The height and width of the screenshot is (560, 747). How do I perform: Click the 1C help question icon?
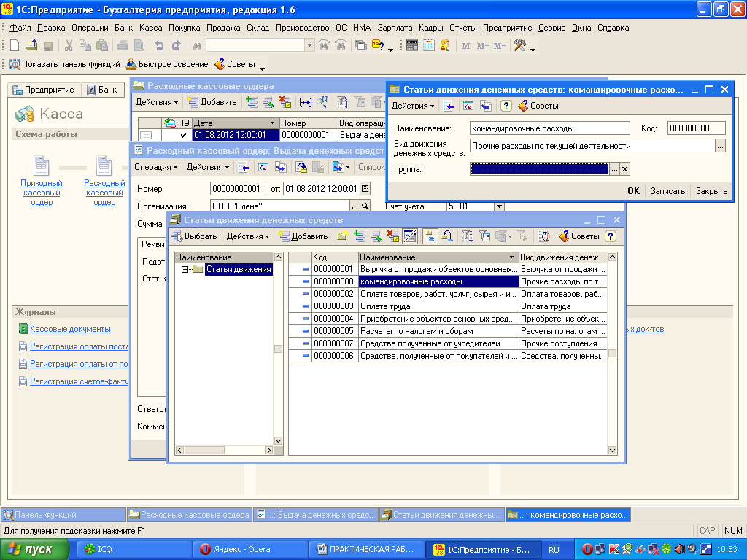(378, 46)
